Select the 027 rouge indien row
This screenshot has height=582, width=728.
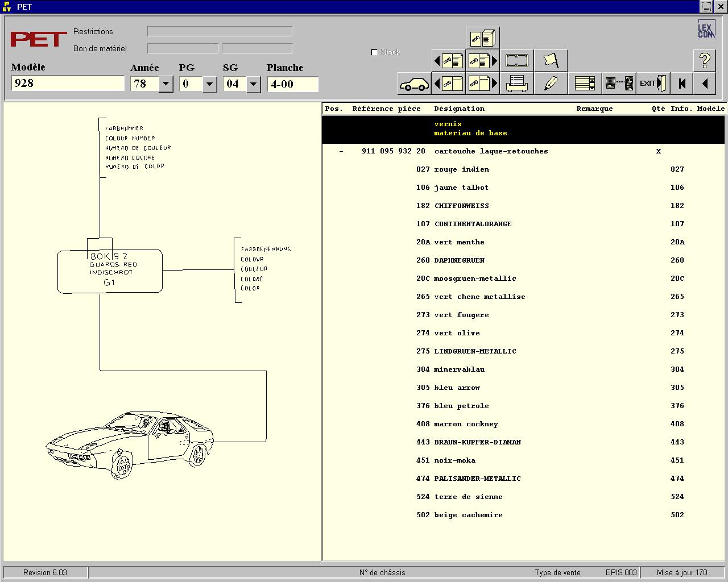coord(523,169)
